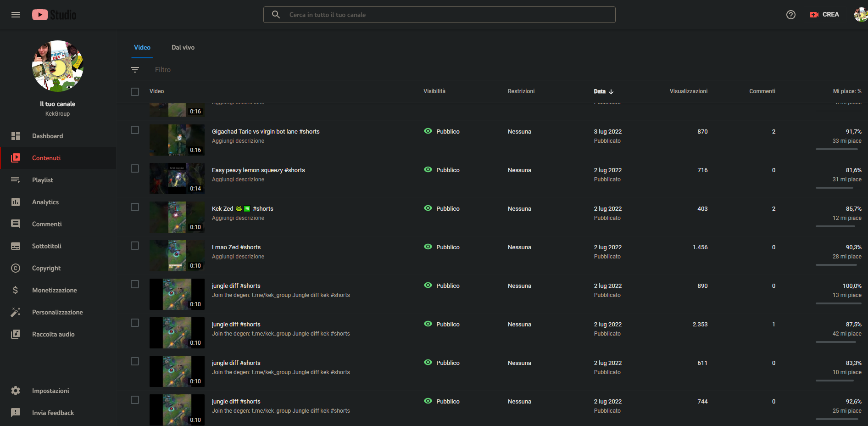Click the 3 lug 2022 date cell
The height and width of the screenshot is (426, 868).
pos(608,131)
